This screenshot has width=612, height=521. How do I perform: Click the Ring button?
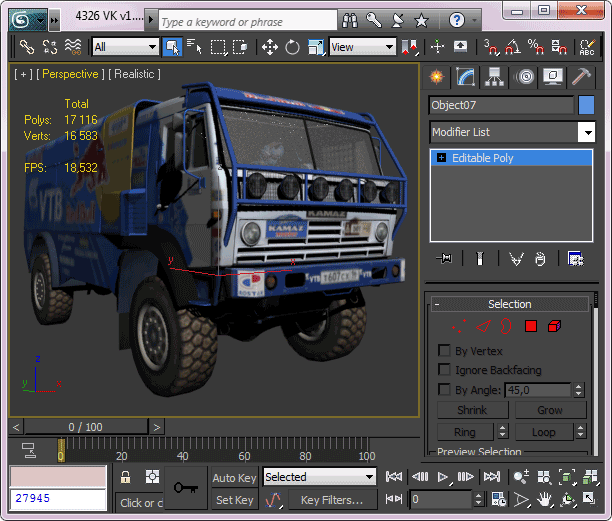(465, 432)
